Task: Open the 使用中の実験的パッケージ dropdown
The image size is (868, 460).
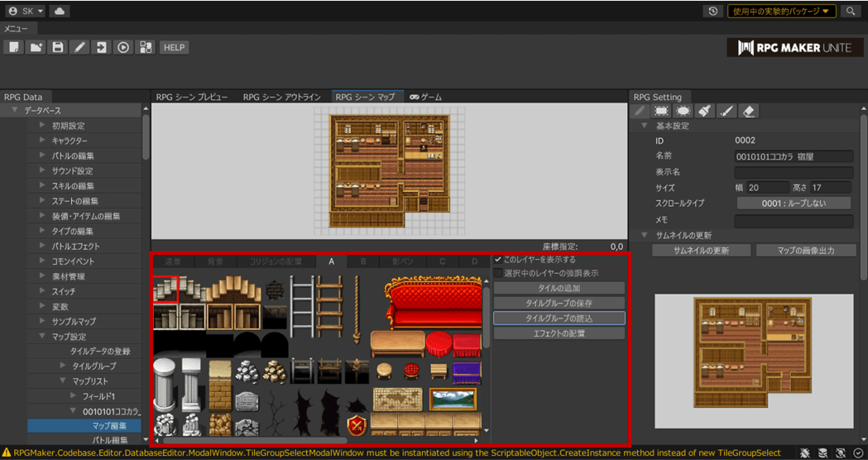Action: click(x=781, y=12)
